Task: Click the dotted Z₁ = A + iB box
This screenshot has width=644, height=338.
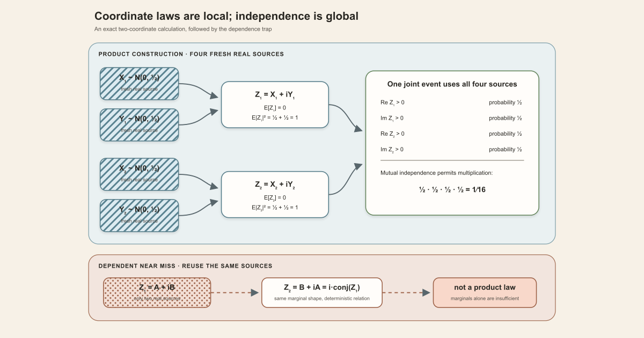Action: click(x=157, y=292)
